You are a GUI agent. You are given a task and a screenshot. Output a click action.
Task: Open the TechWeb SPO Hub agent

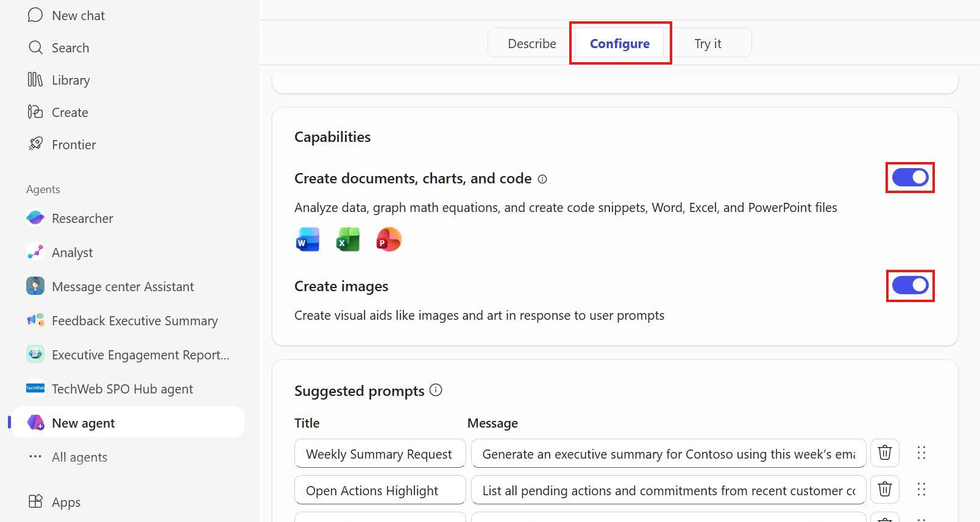click(122, 389)
